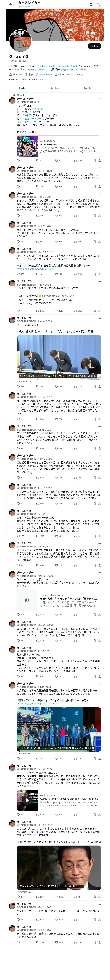Open the search icon in the header
Image resolution: width=110 pixels, height=980 pixels.
coord(98,5)
